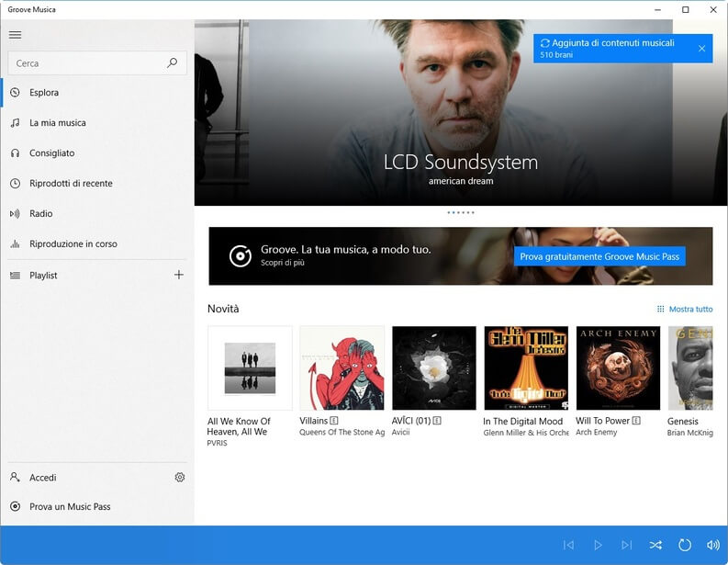Click the carousel page indicator dots
728x565 pixels.
coord(461,212)
